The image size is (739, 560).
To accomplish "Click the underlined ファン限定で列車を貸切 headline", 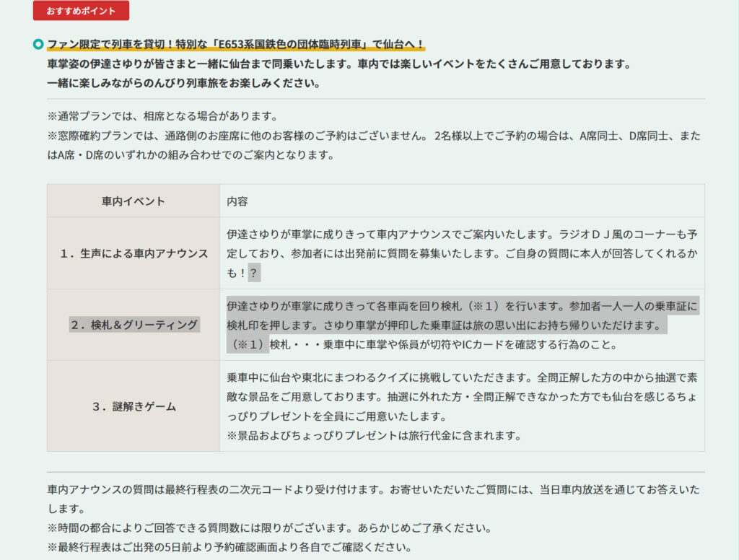I will pyautogui.click(x=235, y=45).
